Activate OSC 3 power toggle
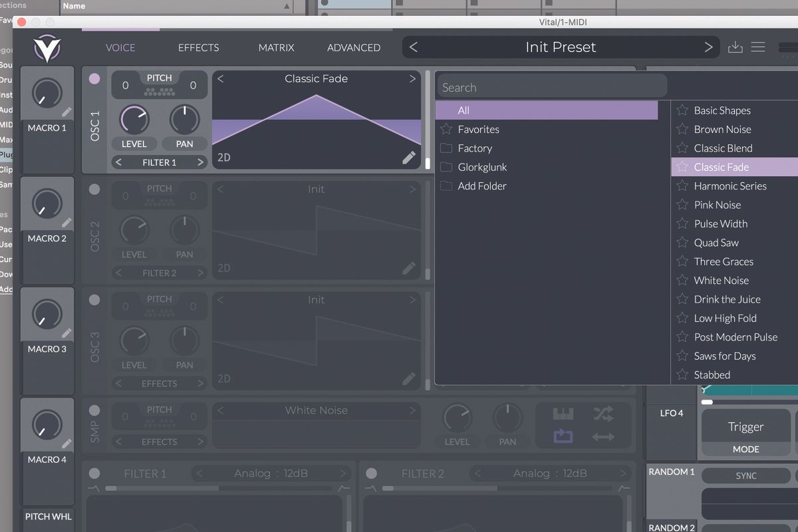The image size is (798, 532). coord(94,299)
